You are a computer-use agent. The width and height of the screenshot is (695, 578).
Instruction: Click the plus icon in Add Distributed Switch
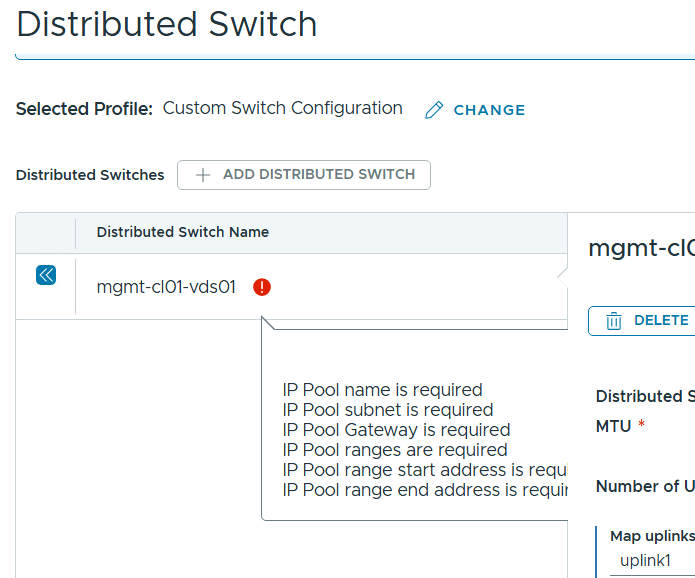(203, 175)
